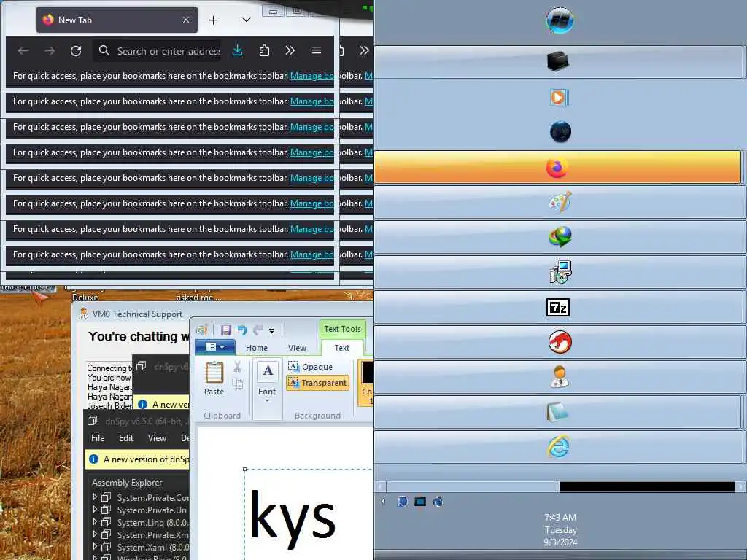Show more tools with the Firefox overflow chevrons beside the extensions icon
The image size is (747, 560).
tap(290, 50)
